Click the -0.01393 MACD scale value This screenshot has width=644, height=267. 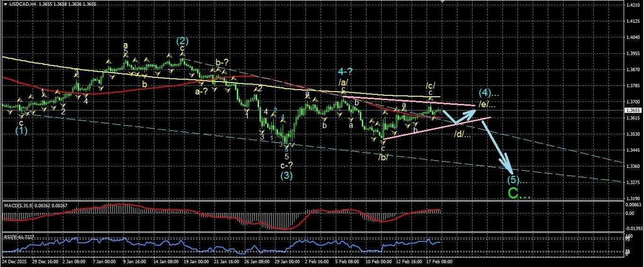[633, 229]
